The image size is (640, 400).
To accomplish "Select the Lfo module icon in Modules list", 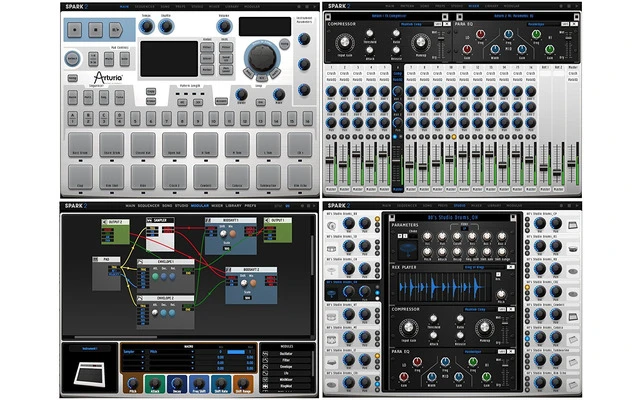I will pyautogui.click(x=265, y=373).
